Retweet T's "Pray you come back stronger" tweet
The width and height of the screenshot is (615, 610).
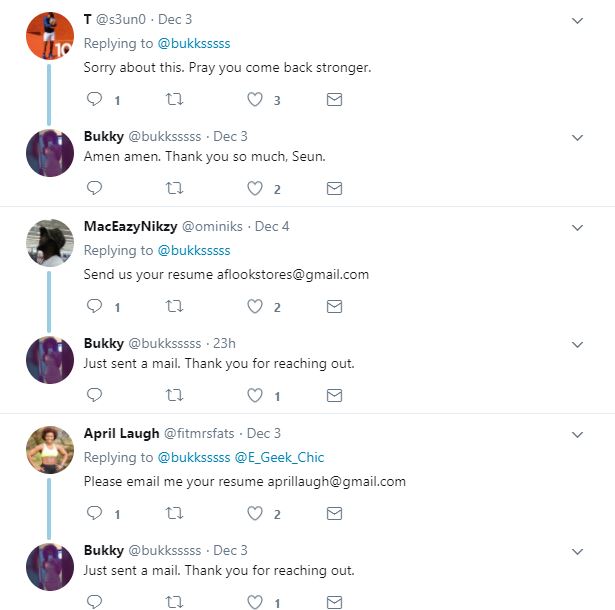click(174, 100)
